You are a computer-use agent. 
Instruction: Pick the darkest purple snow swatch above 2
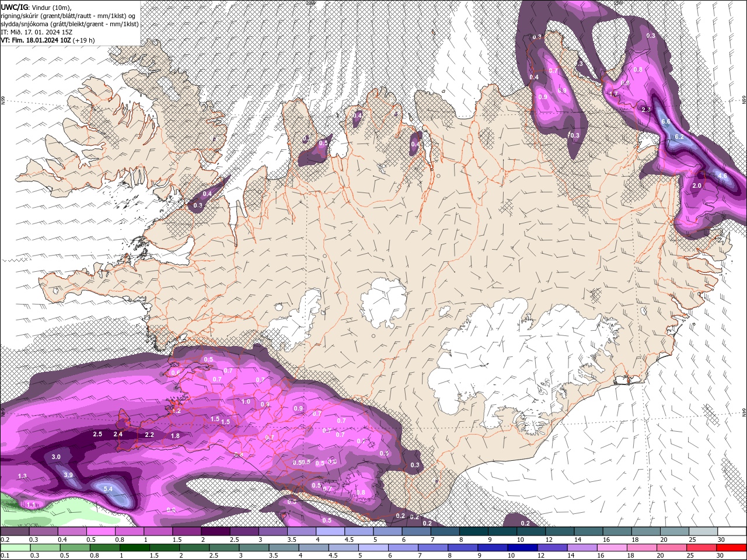[215, 531]
